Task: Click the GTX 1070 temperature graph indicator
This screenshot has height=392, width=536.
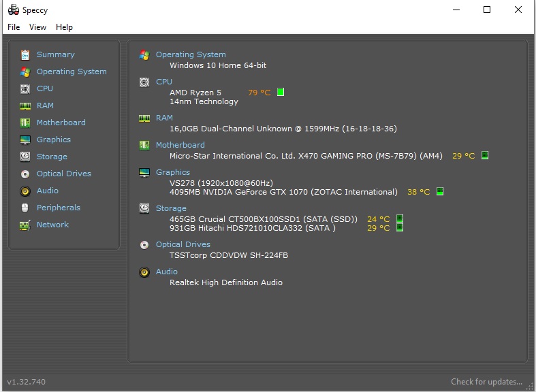Action: (x=440, y=191)
